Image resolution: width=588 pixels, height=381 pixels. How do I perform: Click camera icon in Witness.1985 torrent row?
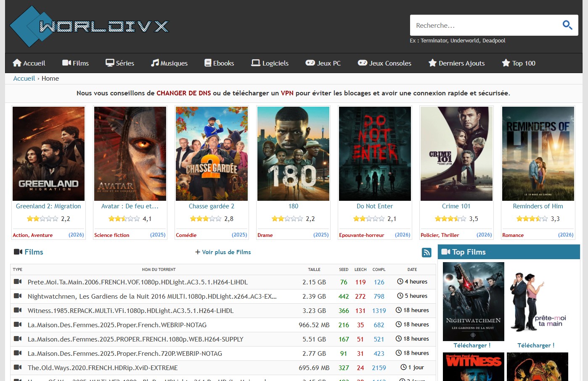click(18, 310)
